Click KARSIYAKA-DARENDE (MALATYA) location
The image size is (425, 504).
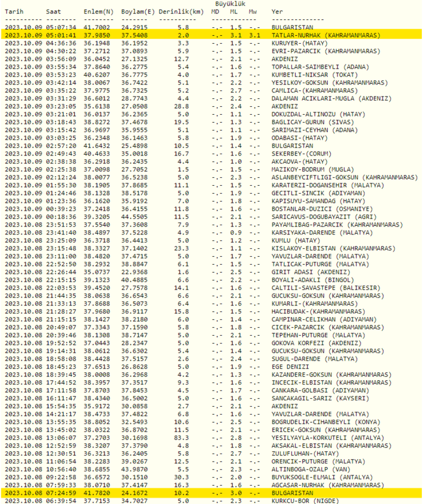click(322, 233)
